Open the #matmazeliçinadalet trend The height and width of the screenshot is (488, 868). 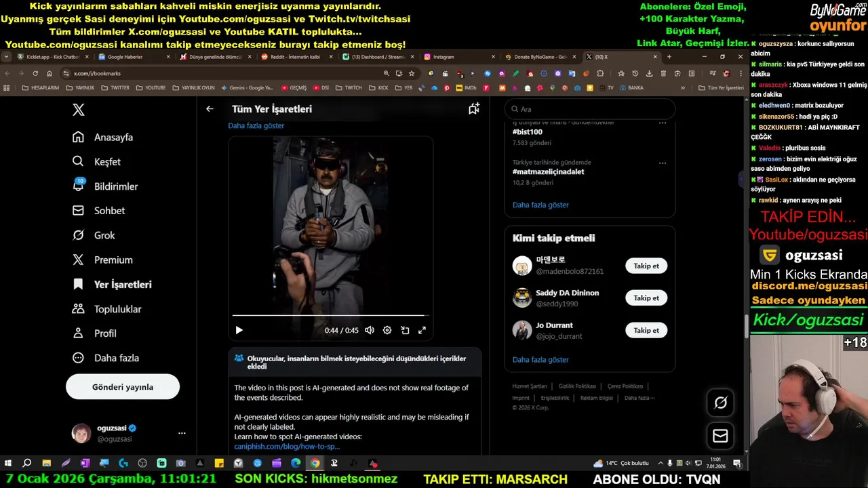coord(548,172)
